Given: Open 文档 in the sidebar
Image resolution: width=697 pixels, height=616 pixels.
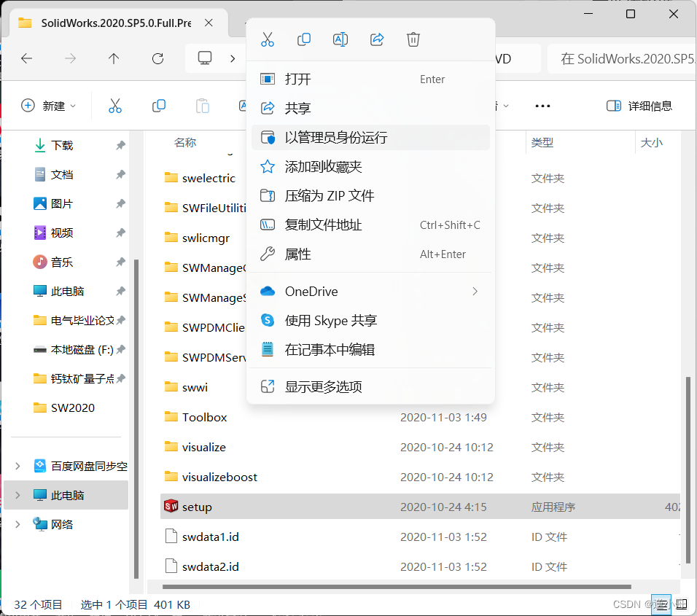Looking at the screenshot, I should (x=61, y=174).
